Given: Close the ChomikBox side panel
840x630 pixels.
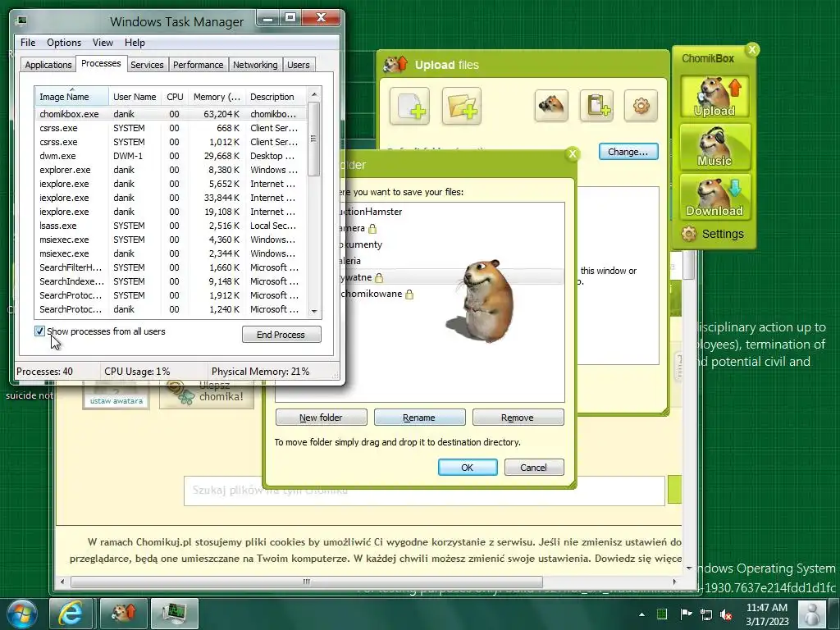Looking at the screenshot, I should click(752, 50).
